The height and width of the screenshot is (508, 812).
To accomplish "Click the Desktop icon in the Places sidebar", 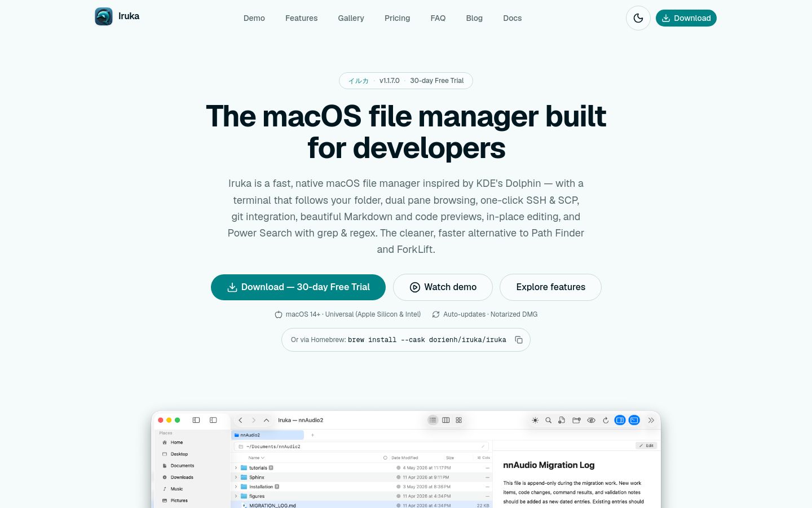I will (165, 454).
